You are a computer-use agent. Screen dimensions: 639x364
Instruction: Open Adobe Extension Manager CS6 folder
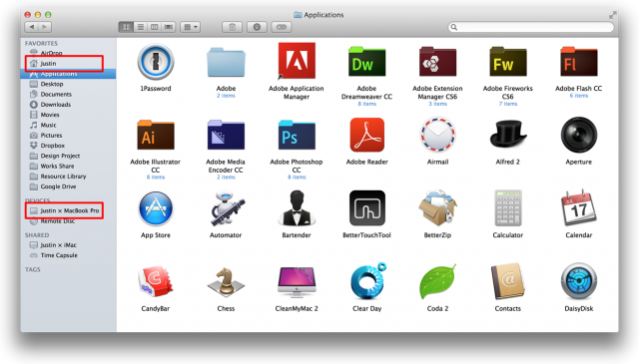(x=437, y=62)
